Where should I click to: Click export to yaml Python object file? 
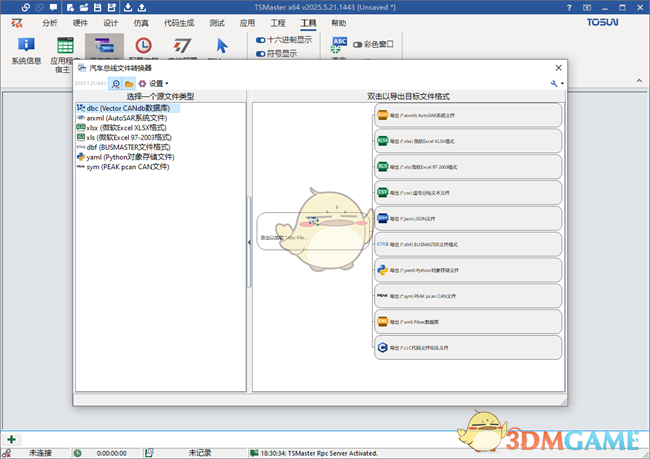468,270
